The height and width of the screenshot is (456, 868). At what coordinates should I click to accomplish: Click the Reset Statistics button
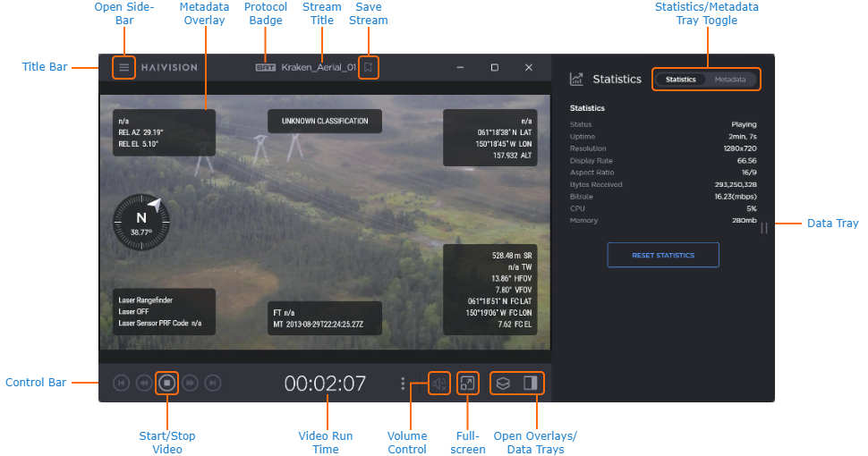click(x=663, y=255)
